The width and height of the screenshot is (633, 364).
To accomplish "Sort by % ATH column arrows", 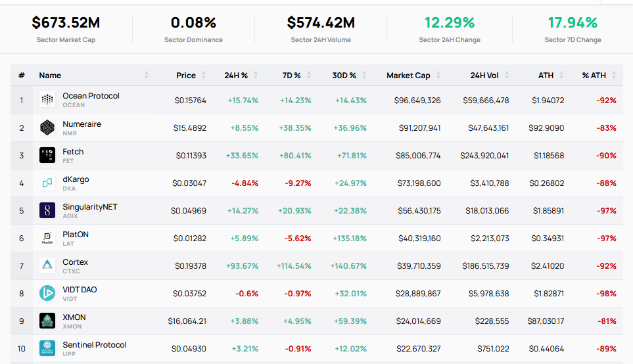I will [x=614, y=75].
